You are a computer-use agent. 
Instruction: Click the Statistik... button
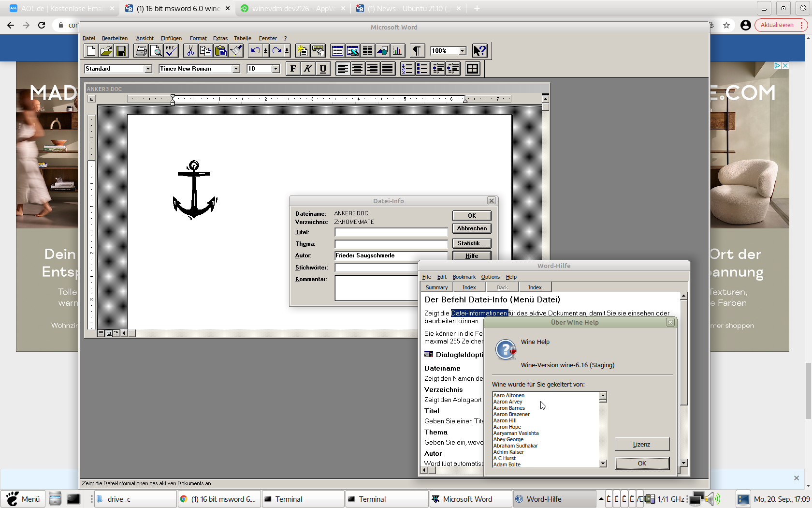pos(472,243)
